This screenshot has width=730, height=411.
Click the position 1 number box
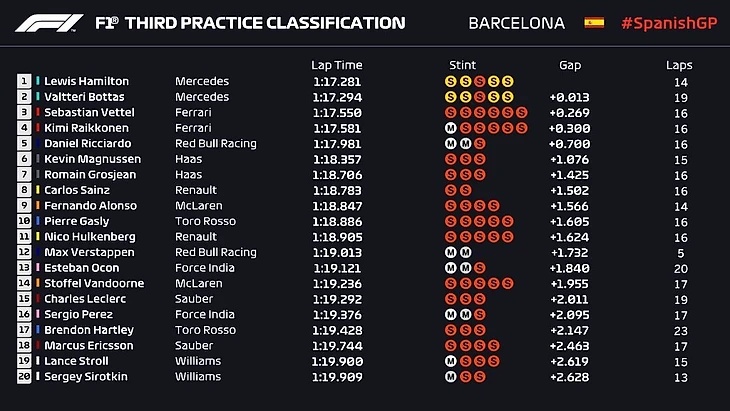point(23,81)
